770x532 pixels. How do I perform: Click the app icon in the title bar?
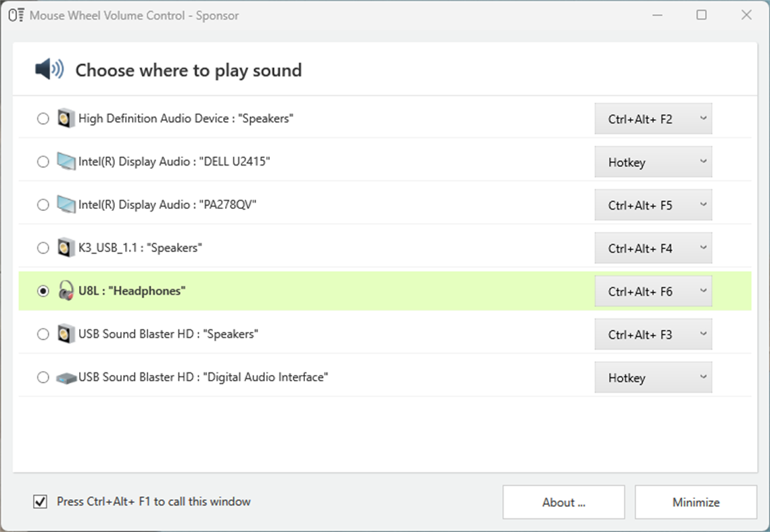coord(16,15)
